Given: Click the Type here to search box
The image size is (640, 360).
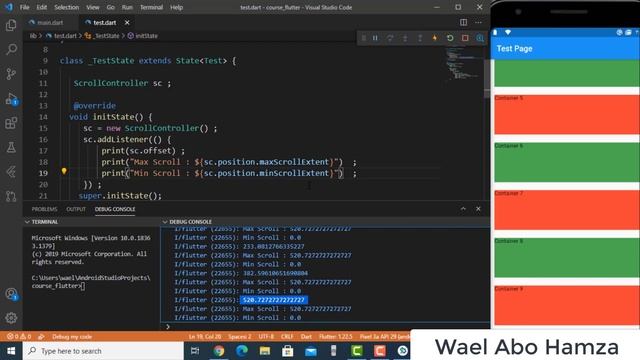Looking at the screenshot, I should [x=103, y=351].
